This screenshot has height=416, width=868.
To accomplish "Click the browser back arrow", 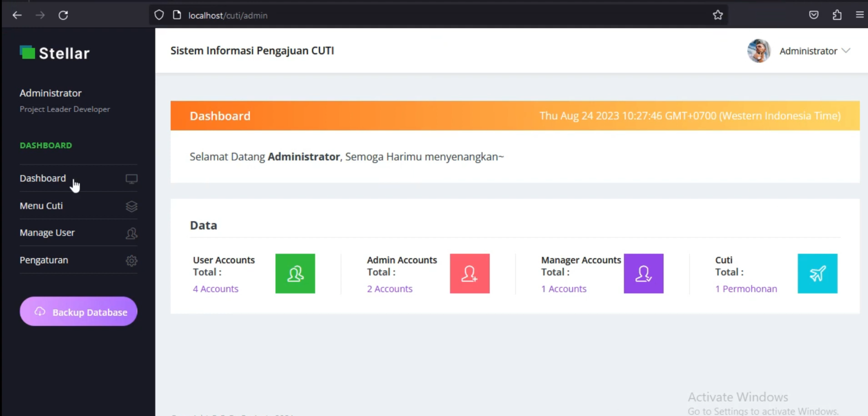I will tap(17, 15).
